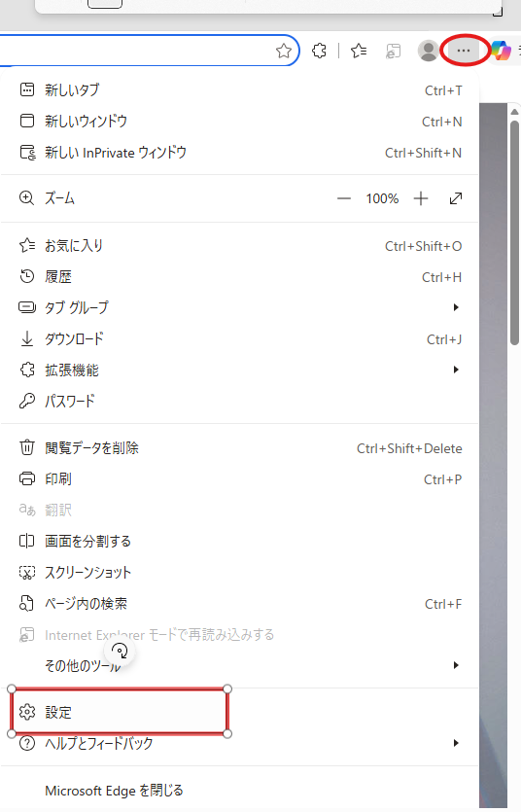This screenshot has height=812, width=521.
Task: Choose 閲覧データを削除 menu entry
Action: point(240,448)
